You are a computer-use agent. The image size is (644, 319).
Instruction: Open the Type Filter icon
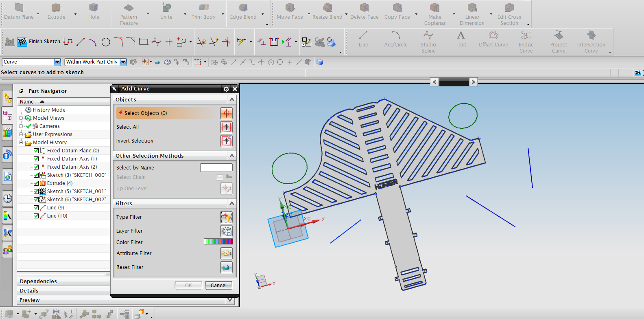tap(227, 217)
